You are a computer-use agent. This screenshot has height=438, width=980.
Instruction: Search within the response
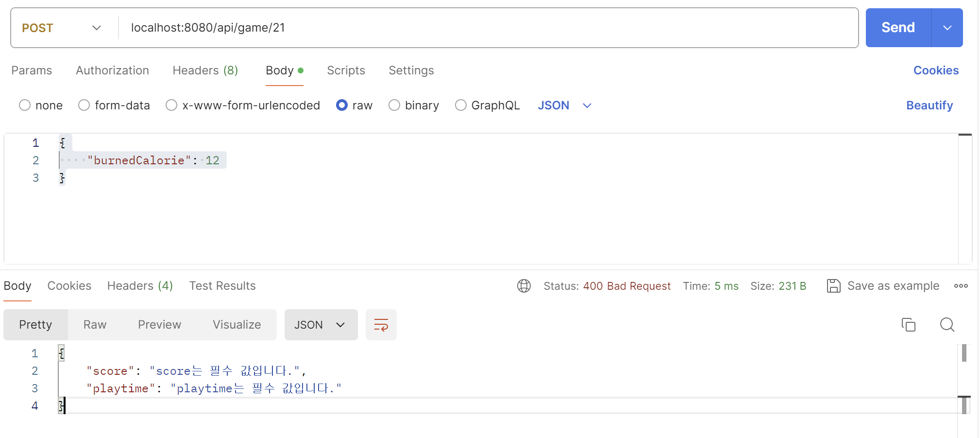946,324
